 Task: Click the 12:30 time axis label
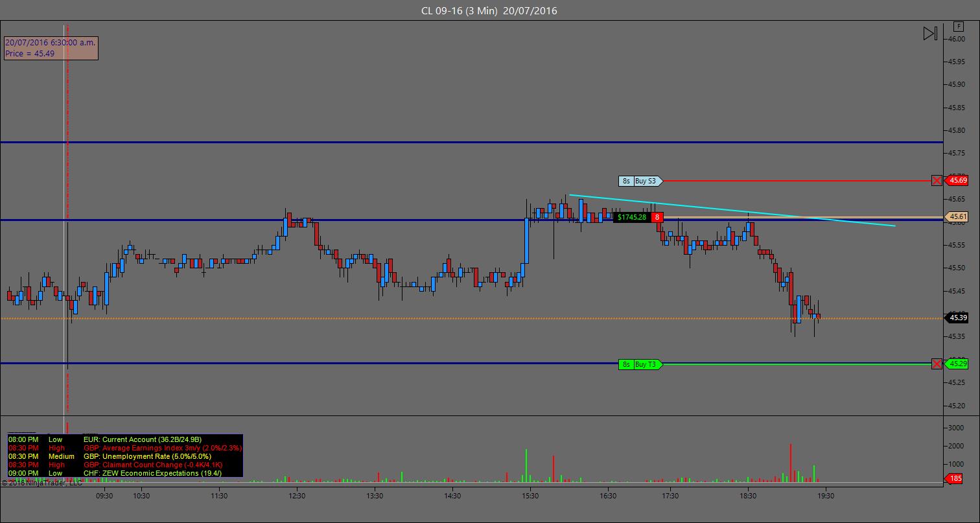[x=297, y=496]
